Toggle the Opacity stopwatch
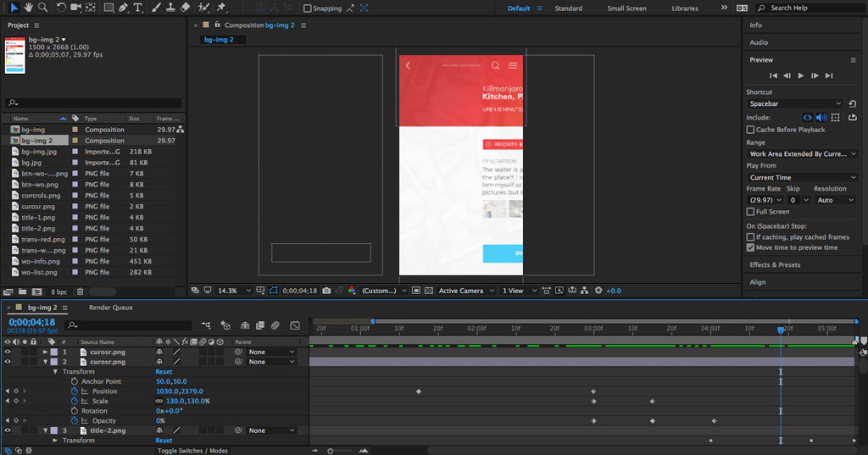 (x=75, y=420)
